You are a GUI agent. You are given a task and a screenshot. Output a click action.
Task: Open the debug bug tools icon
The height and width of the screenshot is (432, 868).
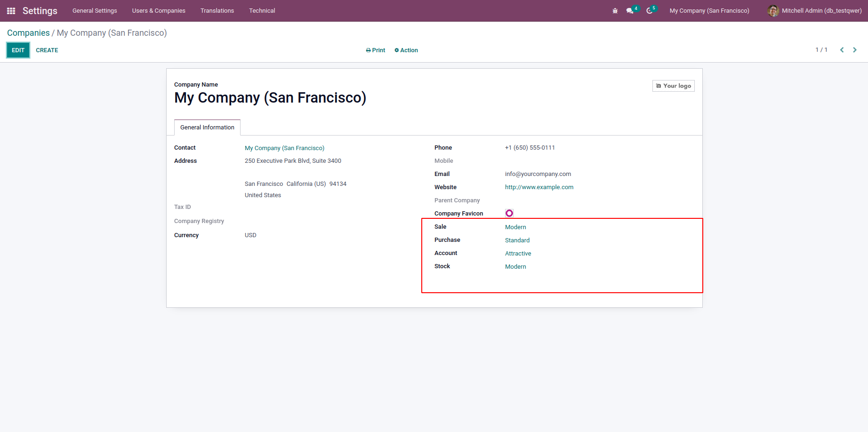[x=615, y=11]
